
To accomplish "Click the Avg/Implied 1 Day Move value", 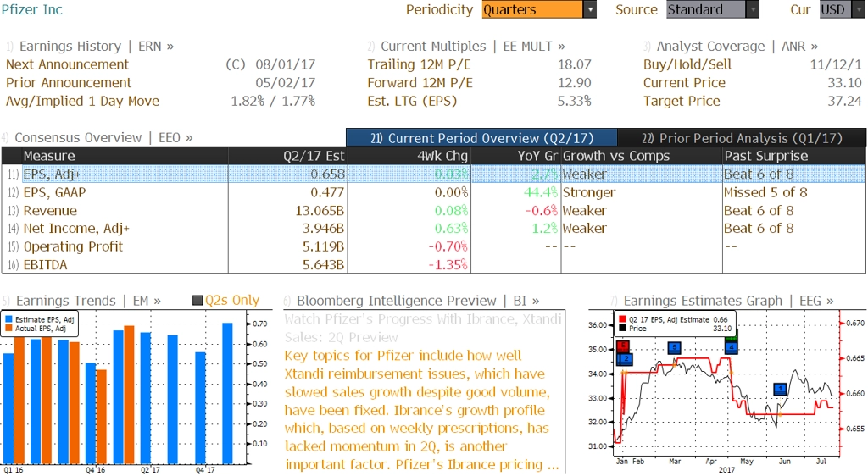I will 273,101.
